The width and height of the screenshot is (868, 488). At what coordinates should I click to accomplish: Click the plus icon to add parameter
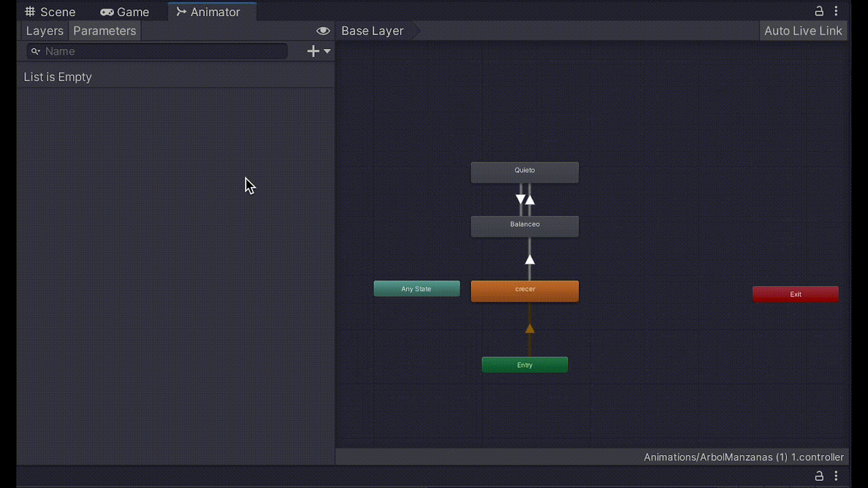[x=313, y=51]
